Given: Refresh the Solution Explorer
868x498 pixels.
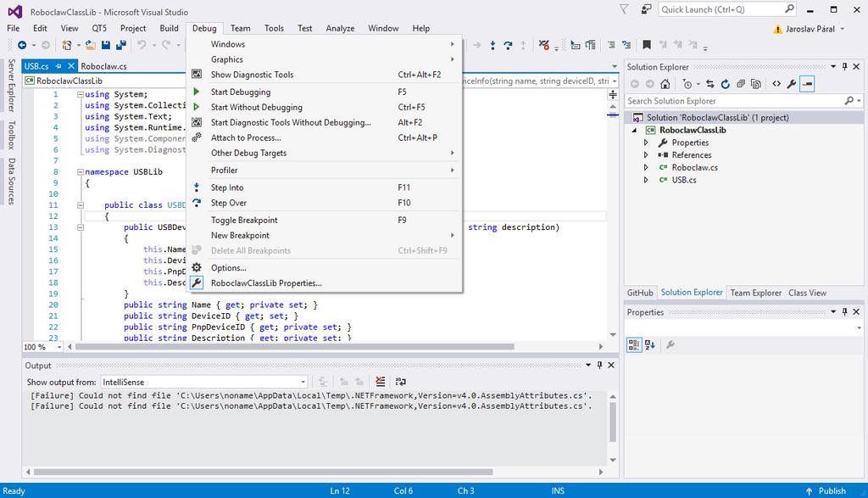Looking at the screenshot, I should point(726,84).
